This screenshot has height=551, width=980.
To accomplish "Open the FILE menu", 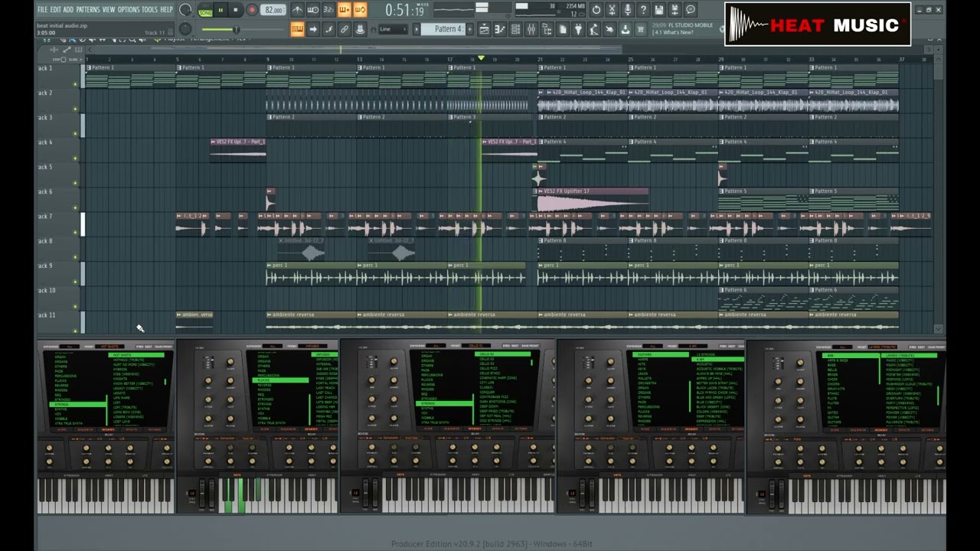I will [42, 10].
